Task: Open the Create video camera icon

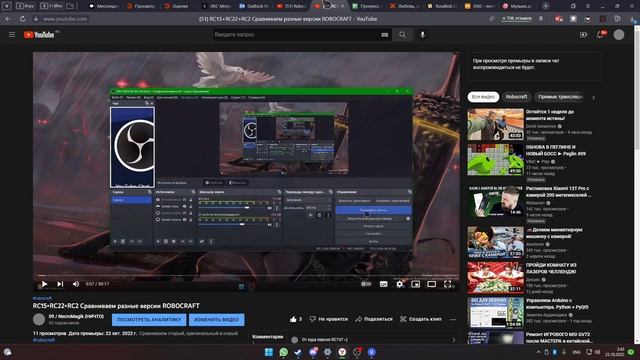Action: [x=583, y=35]
